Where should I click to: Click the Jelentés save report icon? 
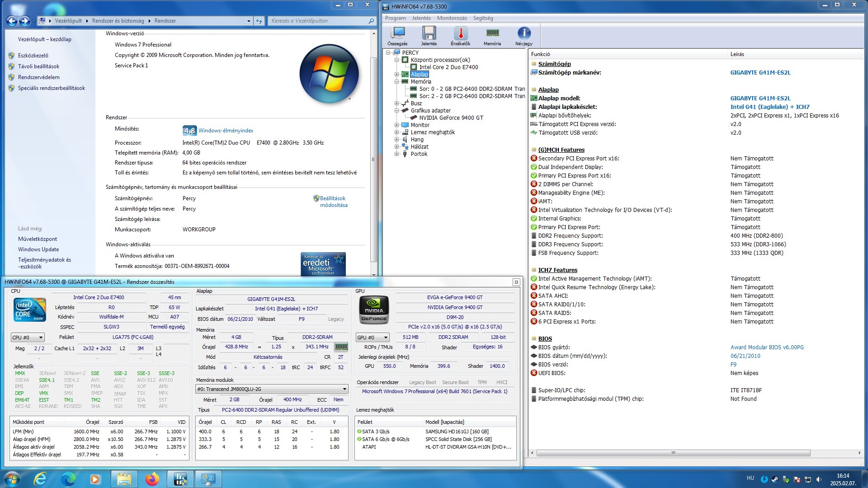coord(429,36)
